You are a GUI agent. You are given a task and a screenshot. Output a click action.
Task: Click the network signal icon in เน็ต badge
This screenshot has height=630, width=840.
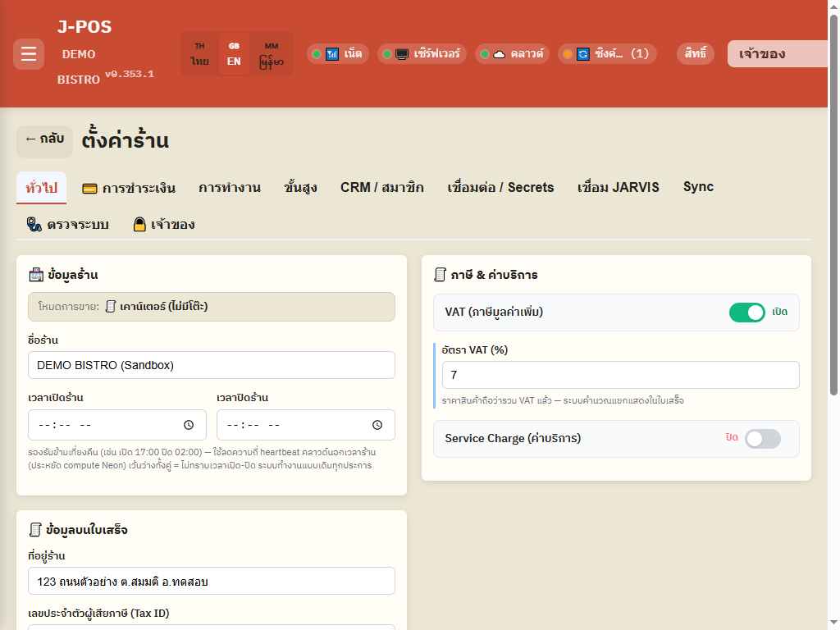coord(332,54)
